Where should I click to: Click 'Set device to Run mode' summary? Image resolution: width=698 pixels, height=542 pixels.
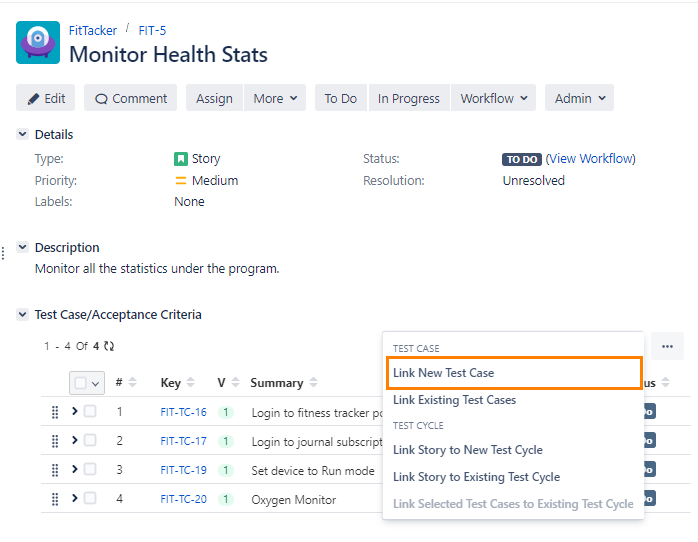click(313, 471)
